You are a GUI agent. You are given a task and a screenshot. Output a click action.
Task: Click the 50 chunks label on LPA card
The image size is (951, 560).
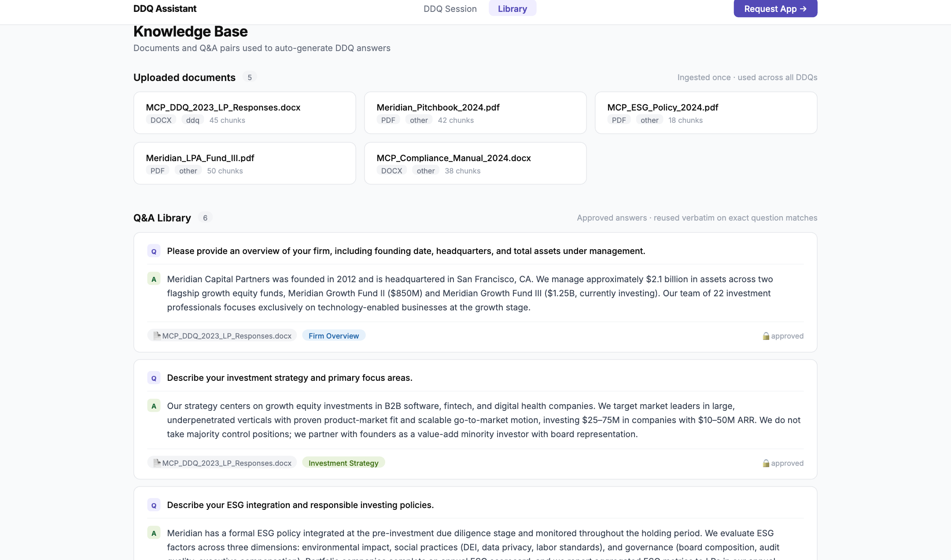[225, 171]
